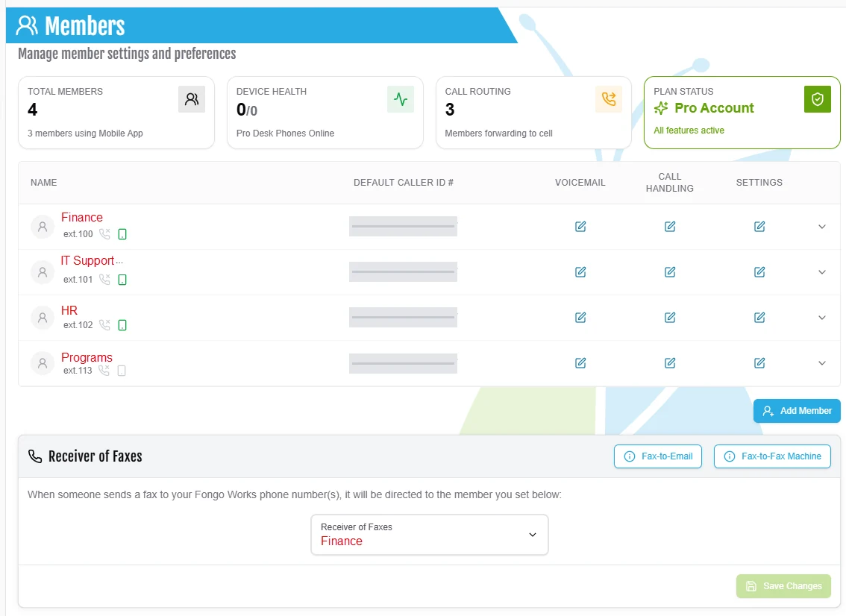Click the Total Members people icon
The image size is (846, 616).
pyautogui.click(x=192, y=99)
